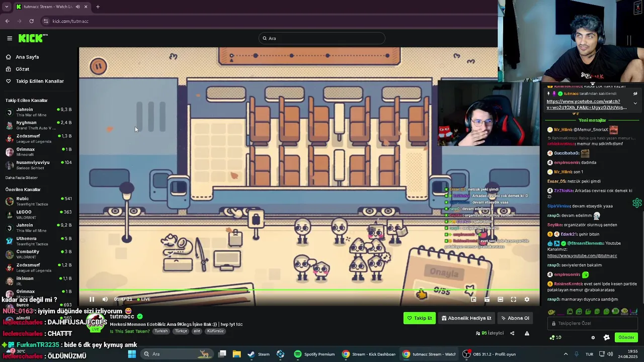This screenshot has width=644, height=362.
Task: Open Windows Start menu
Action: click(132, 354)
